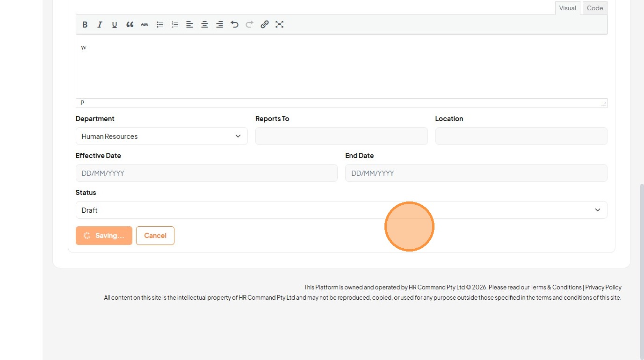Switch editor to fullscreen mode
This screenshot has height=360, width=644.
(279, 25)
